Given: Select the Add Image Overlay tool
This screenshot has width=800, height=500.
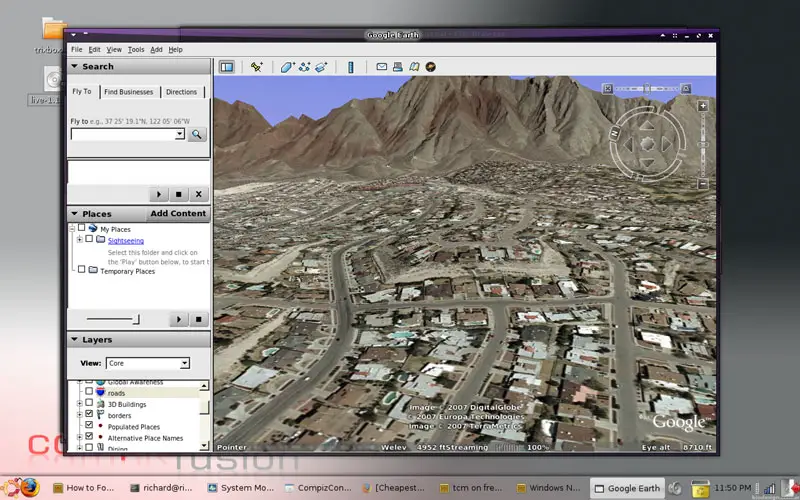Looking at the screenshot, I should pyautogui.click(x=321, y=67).
